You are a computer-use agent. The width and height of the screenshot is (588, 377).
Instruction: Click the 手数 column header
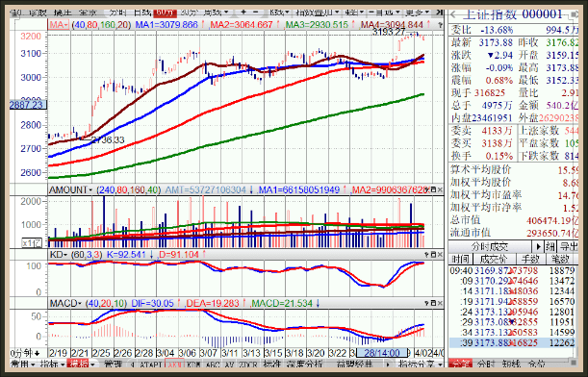tap(530, 259)
